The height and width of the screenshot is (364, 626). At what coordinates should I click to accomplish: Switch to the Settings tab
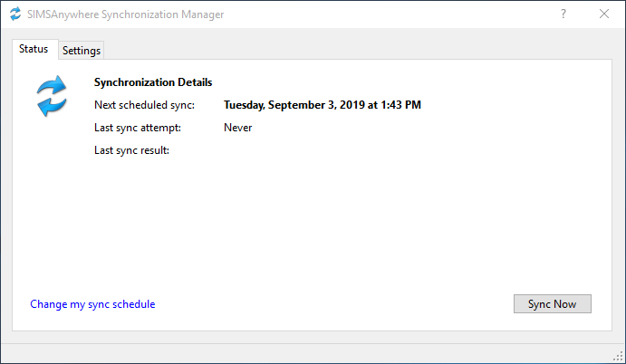tap(82, 51)
